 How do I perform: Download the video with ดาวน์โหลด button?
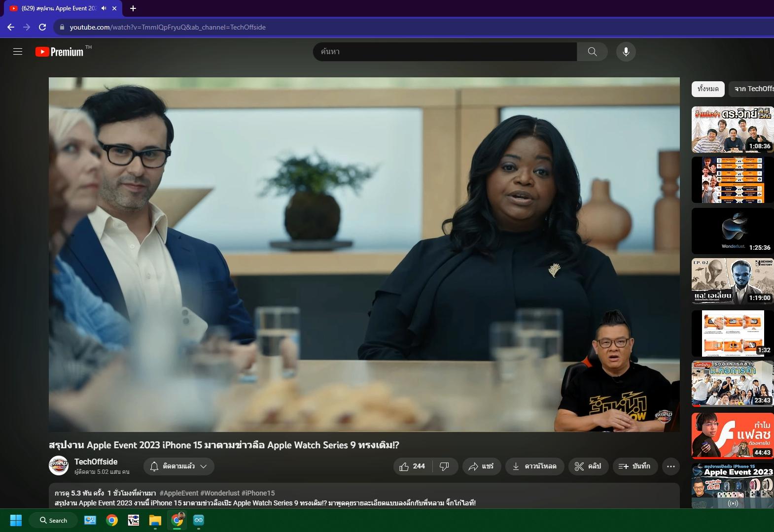(x=534, y=466)
